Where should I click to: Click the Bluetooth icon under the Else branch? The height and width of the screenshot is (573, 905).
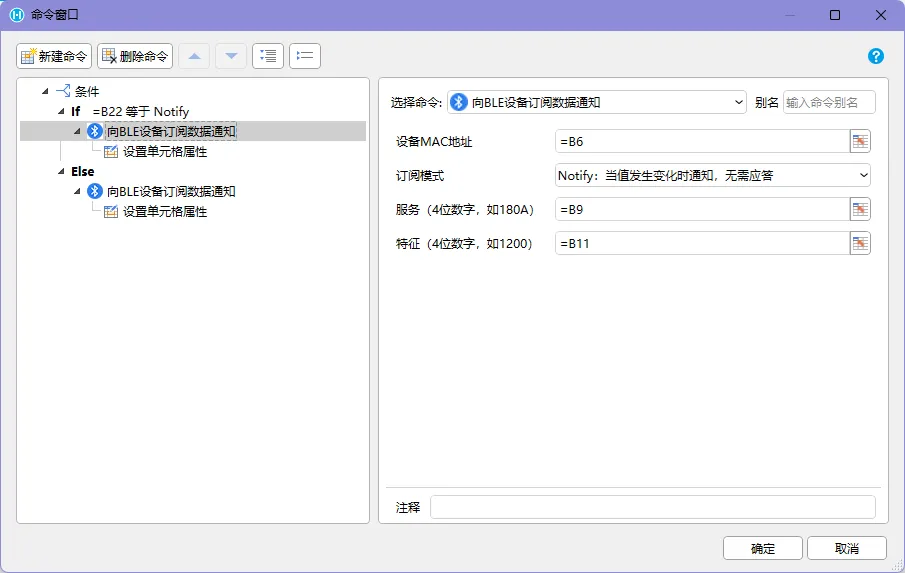click(x=95, y=191)
